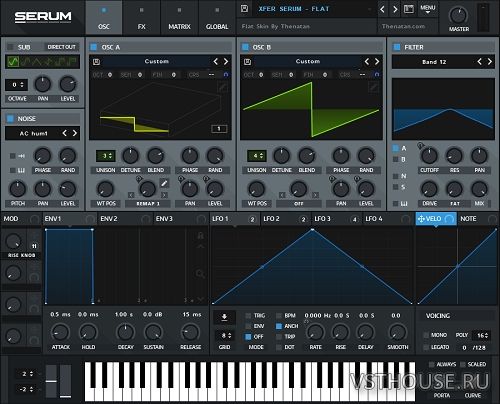Viewport: 500px width, 404px height.
Task: Open OSC A wavetable editor pencil
Action: [x=223, y=87]
